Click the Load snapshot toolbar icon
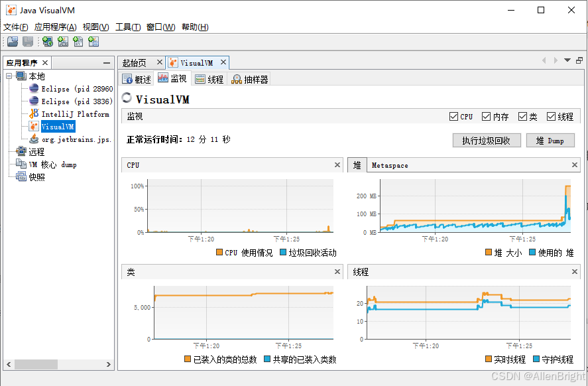 tap(13, 42)
